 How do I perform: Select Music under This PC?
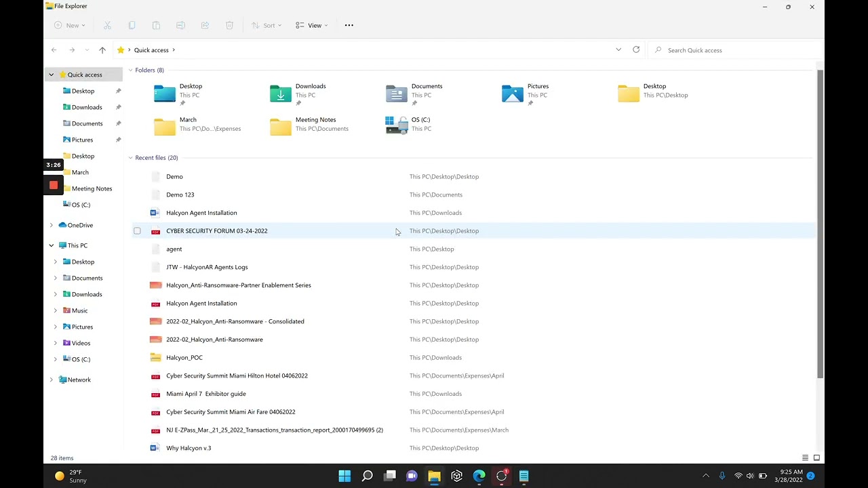pyautogui.click(x=75, y=310)
